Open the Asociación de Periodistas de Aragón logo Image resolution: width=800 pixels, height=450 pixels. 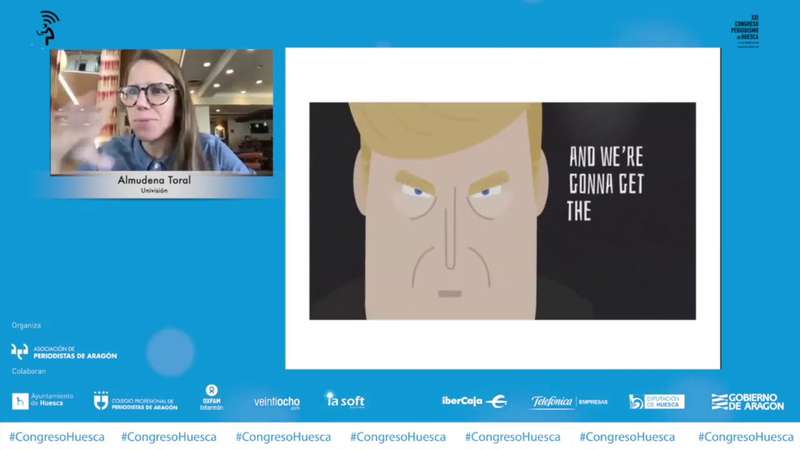tap(64, 352)
